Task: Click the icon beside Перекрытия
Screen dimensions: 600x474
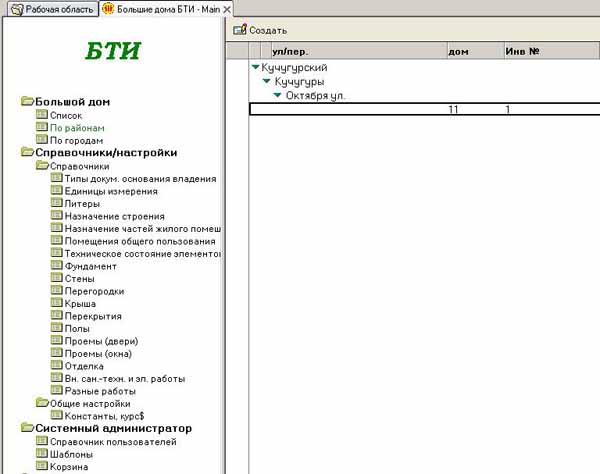Action: [57, 315]
